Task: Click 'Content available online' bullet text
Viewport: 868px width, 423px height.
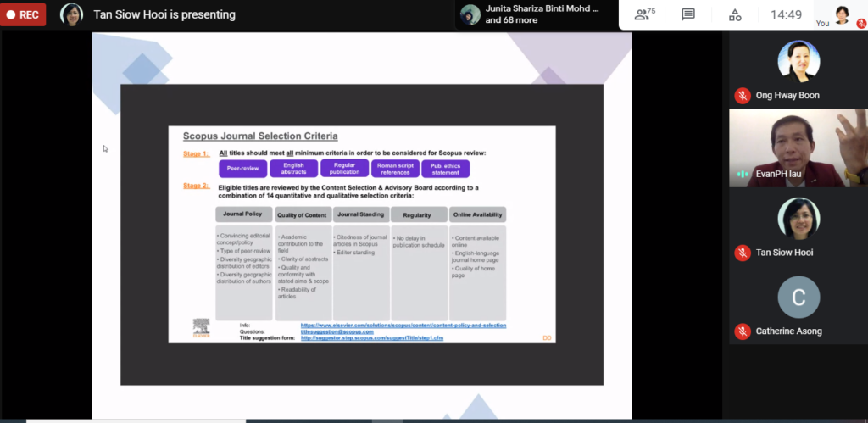Action: click(x=475, y=242)
